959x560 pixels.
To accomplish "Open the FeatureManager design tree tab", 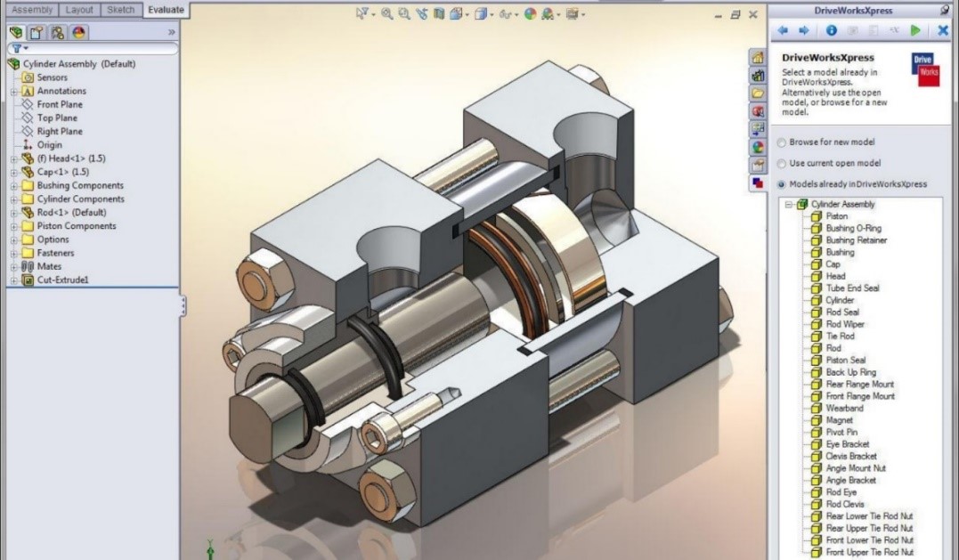I will pyautogui.click(x=16, y=32).
